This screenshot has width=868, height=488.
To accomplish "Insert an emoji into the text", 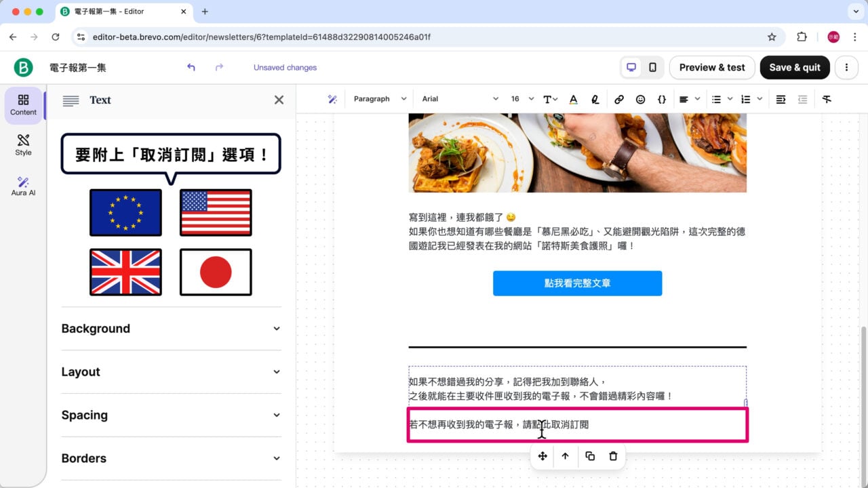I will 640,99.
